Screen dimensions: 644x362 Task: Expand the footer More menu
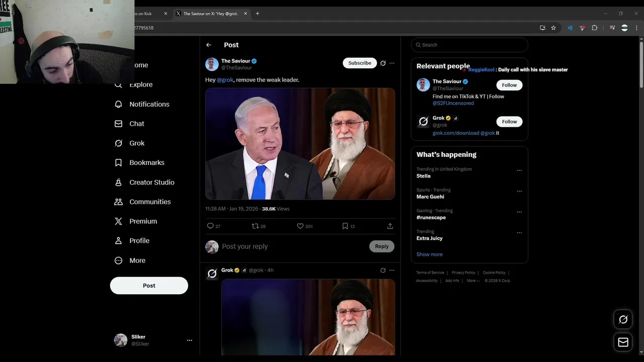point(473,281)
